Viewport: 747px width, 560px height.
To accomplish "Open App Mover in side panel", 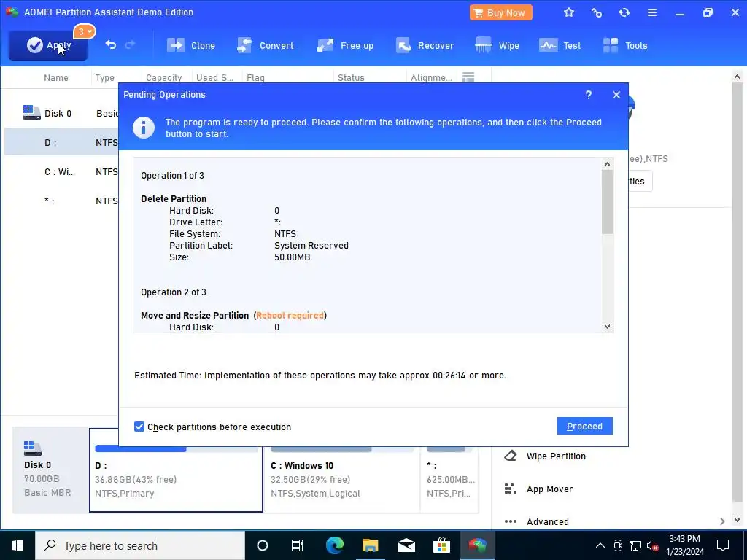I will point(538,489).
